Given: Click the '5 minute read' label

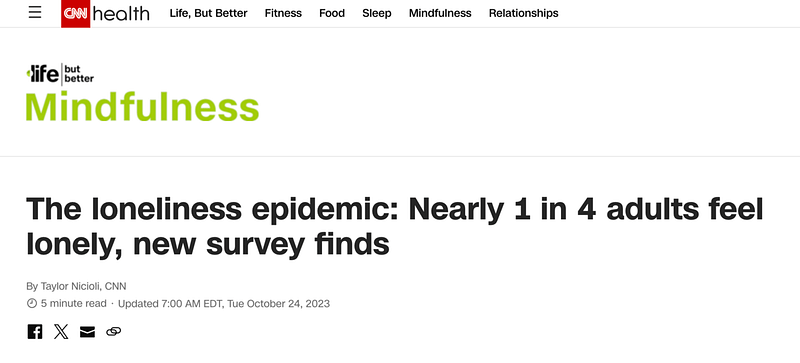Looking at the screenshot, I should [x=74, y=304].
